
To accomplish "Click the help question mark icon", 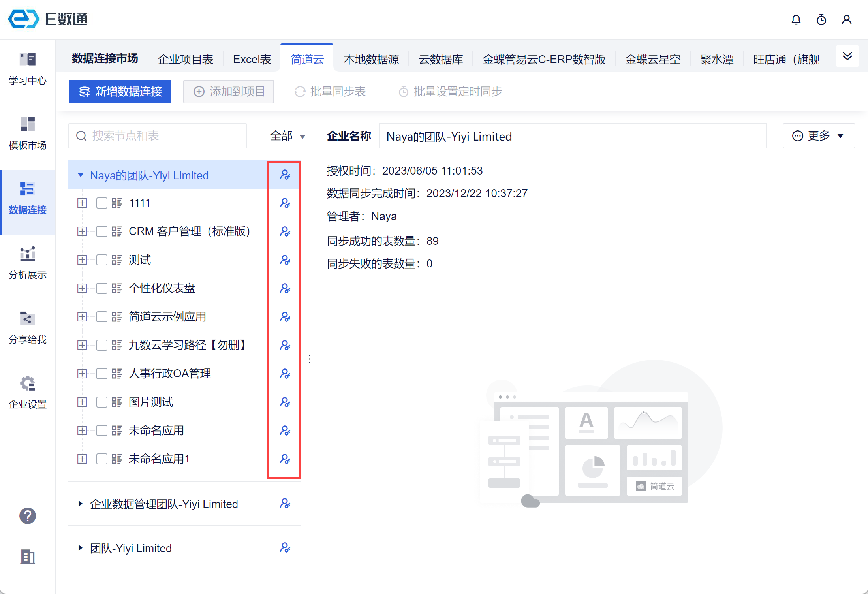I will [27, 515].
